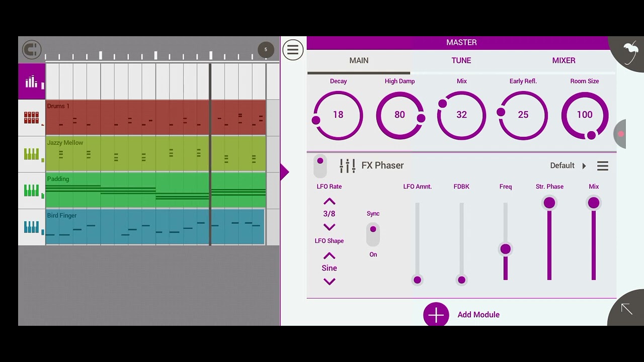This screenshot has height=362, width=644.
Task: Open the master track mixer icon
Action: (x=32, y=81)
